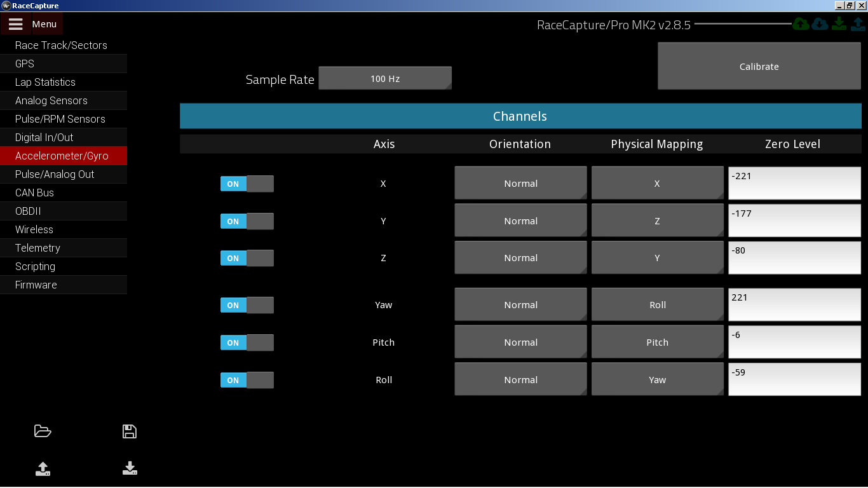Image resolution: width=868 pixels, height=488 pixels.
Task: Disable the Pitch channel switch
Action: 247,342
